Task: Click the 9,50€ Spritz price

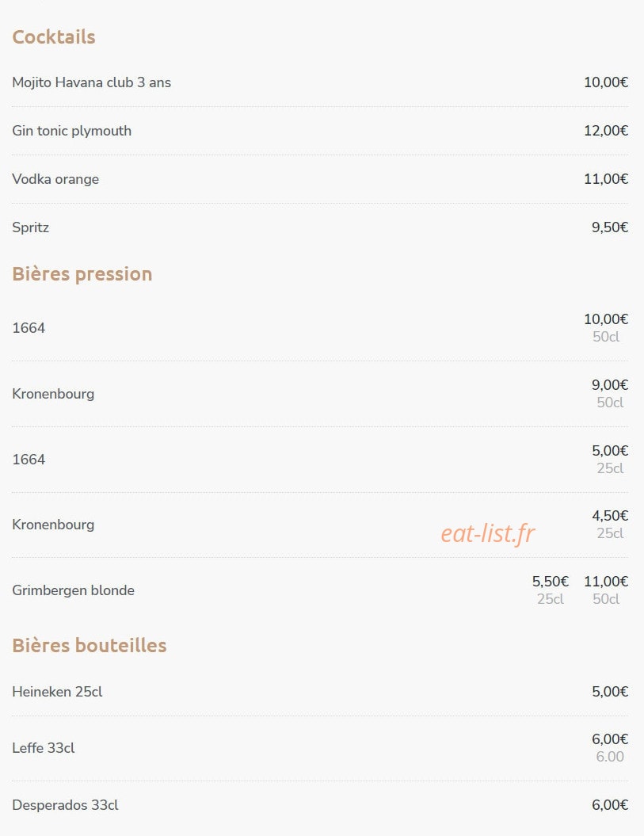Action: coord(610,227)
